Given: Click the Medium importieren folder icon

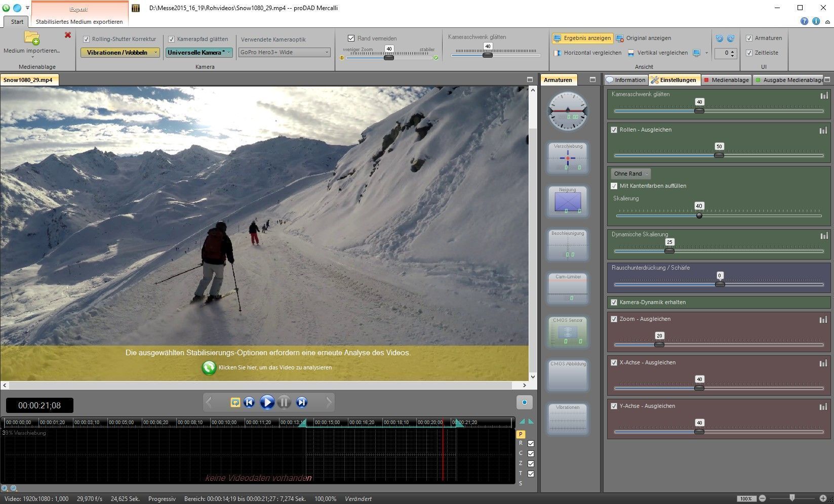Looking at the screenshot, I should (x=32, y=38).
